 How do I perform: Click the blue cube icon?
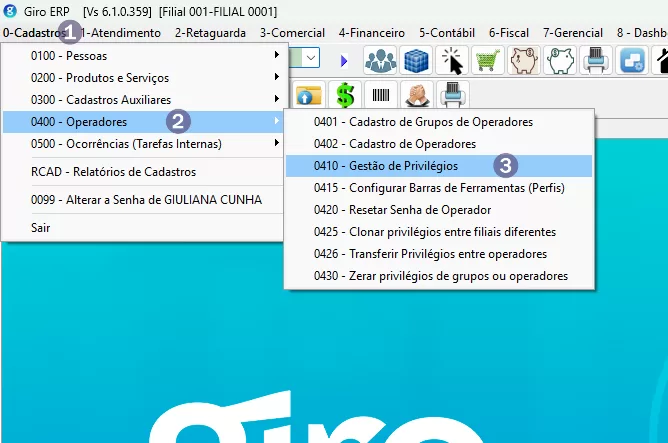(416, 61)
